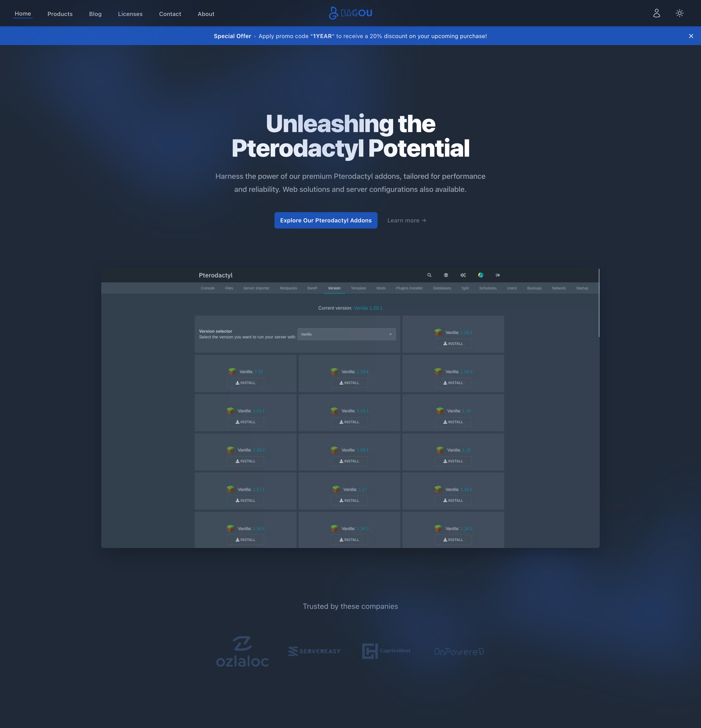
Task: Open the Plugins Installer tab
Action: pyautogui.click(x=409, y=288)
